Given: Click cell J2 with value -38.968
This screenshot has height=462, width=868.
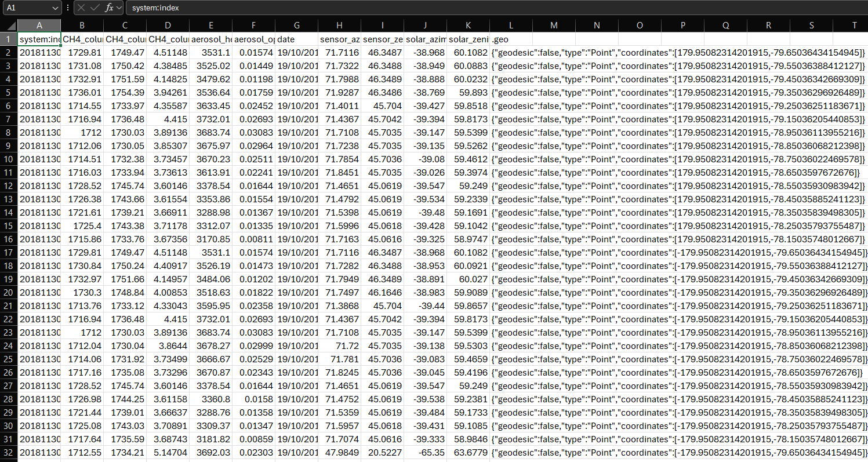Looking at the screenshot, I should coord(425,52).
